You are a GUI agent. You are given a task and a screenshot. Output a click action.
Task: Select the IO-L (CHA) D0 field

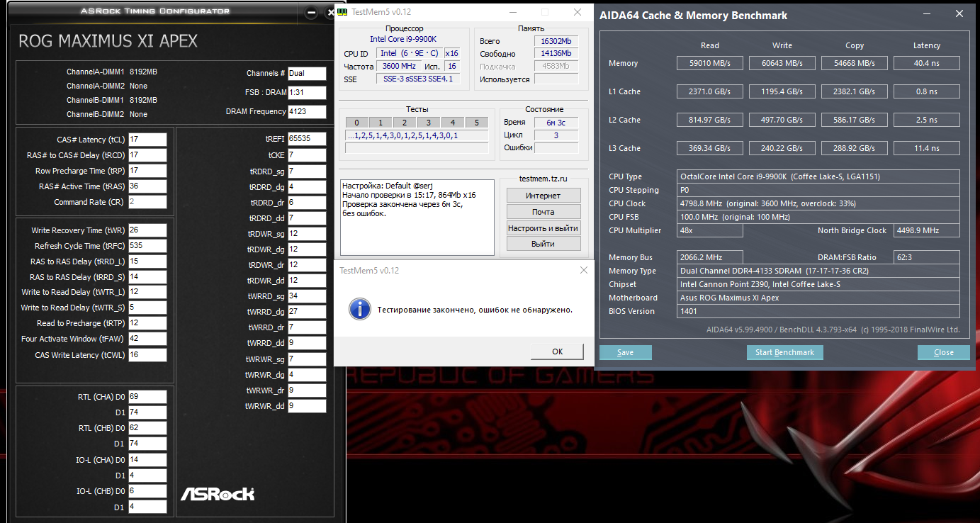click(x=147, y=459)
